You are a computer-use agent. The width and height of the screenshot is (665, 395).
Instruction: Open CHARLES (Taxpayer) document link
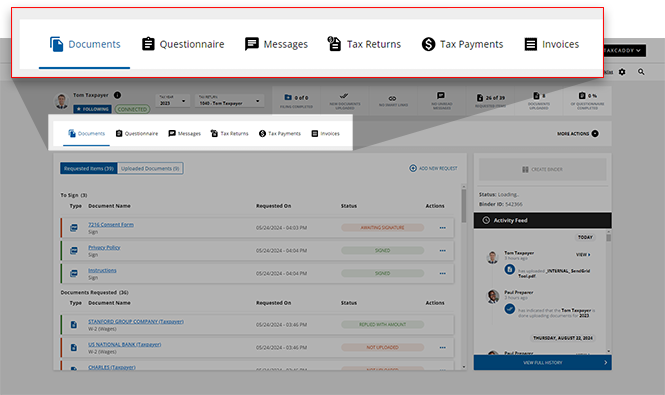112,367
